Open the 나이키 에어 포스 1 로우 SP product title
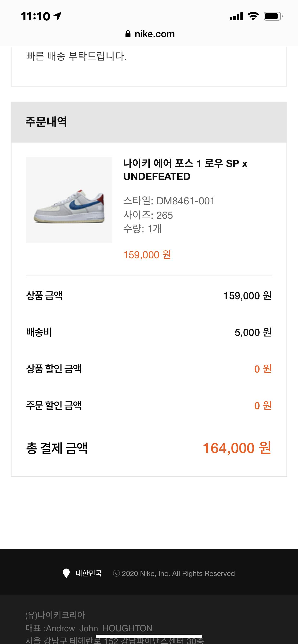This screenshot has width=298, height=644. pyautogui.click(x=185, y=170)
